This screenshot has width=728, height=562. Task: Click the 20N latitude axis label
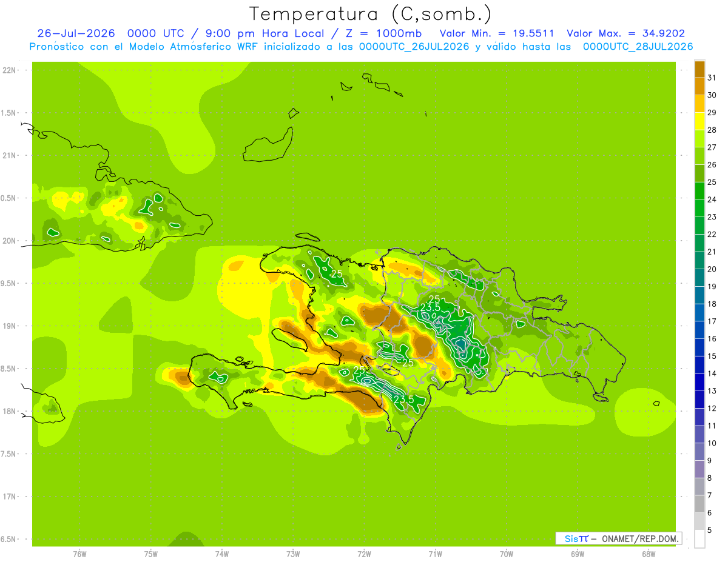[x=9, y=241]
